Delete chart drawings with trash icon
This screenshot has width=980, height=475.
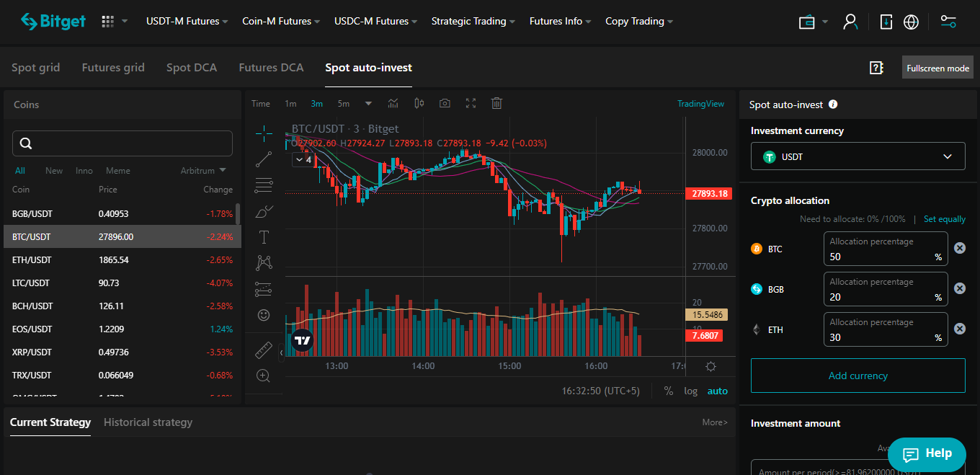click(x=496, y=103)
